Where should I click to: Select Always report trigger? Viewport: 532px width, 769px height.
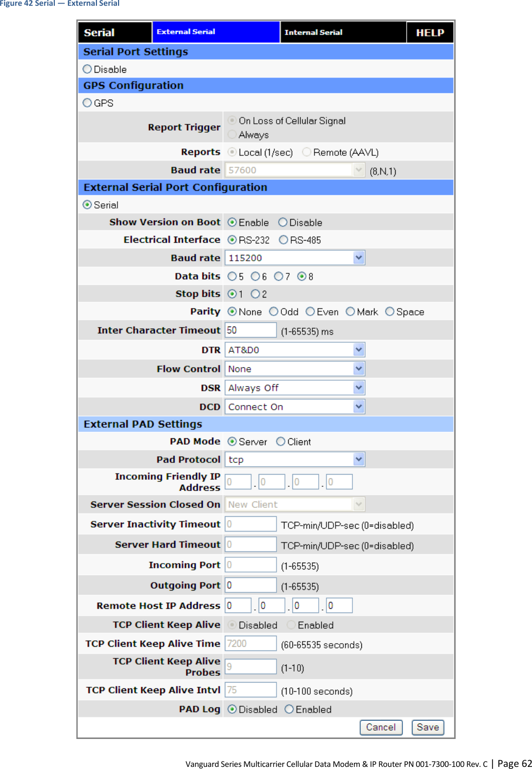pyautogui.click(x=232, y=134)
